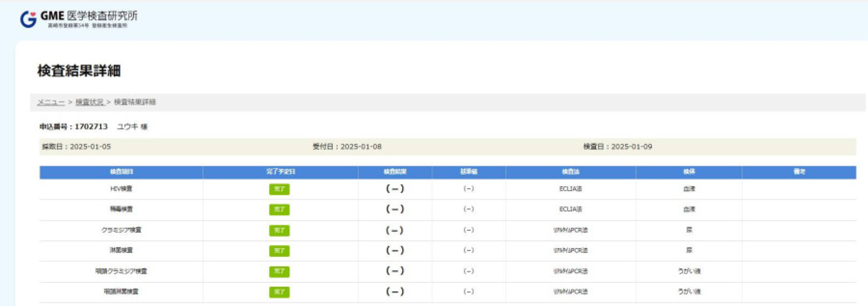Click the green 完了 badge in 淋菌検査 row
This screenshot has width=868, height=306.
coord(279,251)
